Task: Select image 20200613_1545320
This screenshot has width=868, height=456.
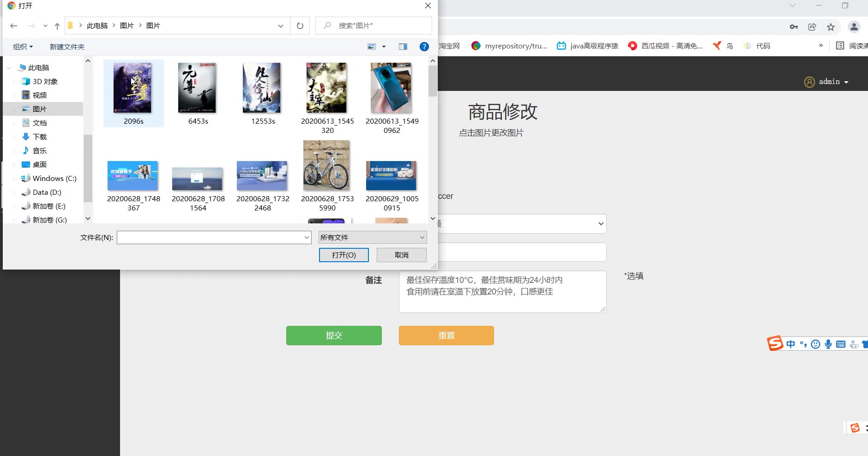Action: 327,98
